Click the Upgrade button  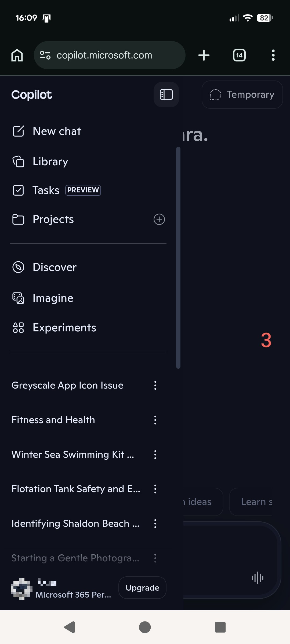[x=142, y=588]
